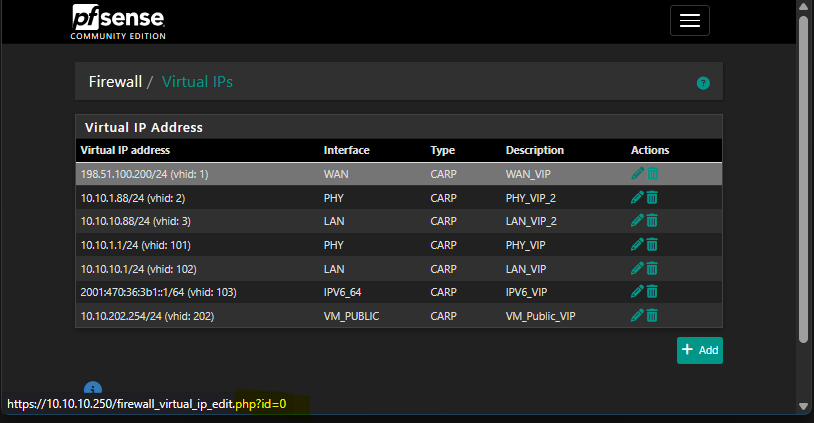Open the page help icon
This screenshot has height=423, width=814.
pos(703,83)
